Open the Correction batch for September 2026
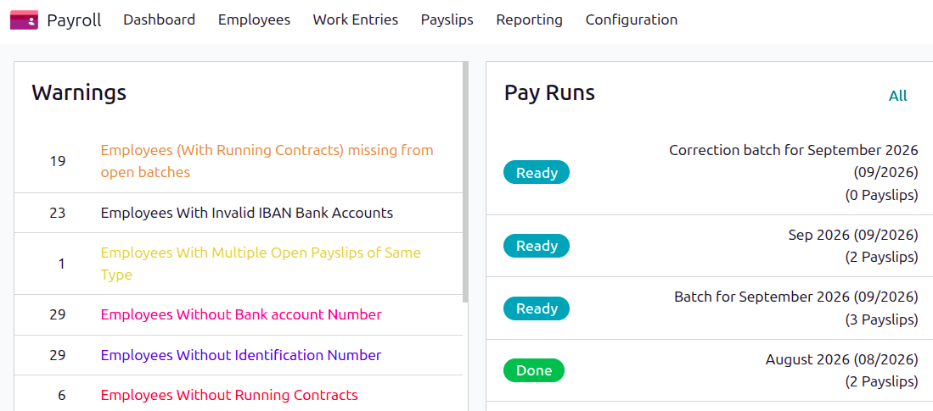Screen dimensions: 933x411 pos(793,161)
